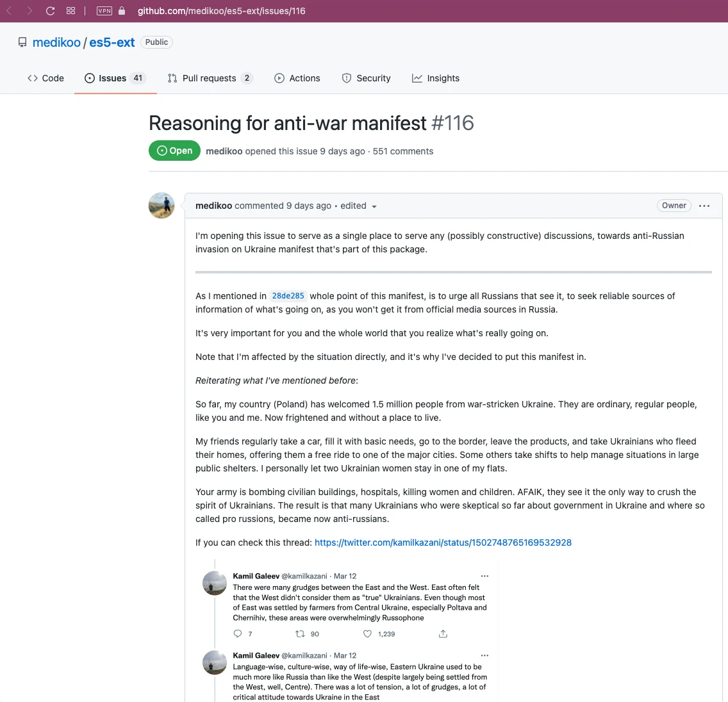
Task: Toggle the VPN badge in address bar
Action: click(x=104, y=11)
